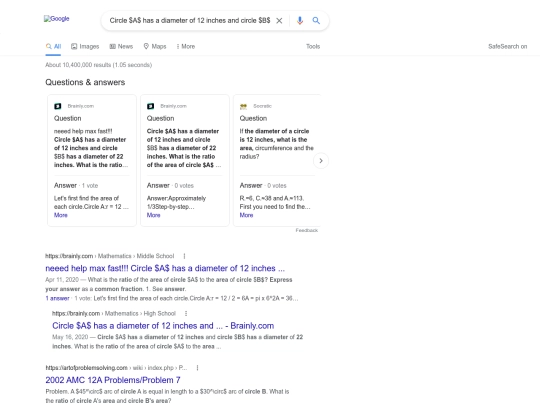Switch to the Maps tab

pyautogui.click(x=155, y=46)
